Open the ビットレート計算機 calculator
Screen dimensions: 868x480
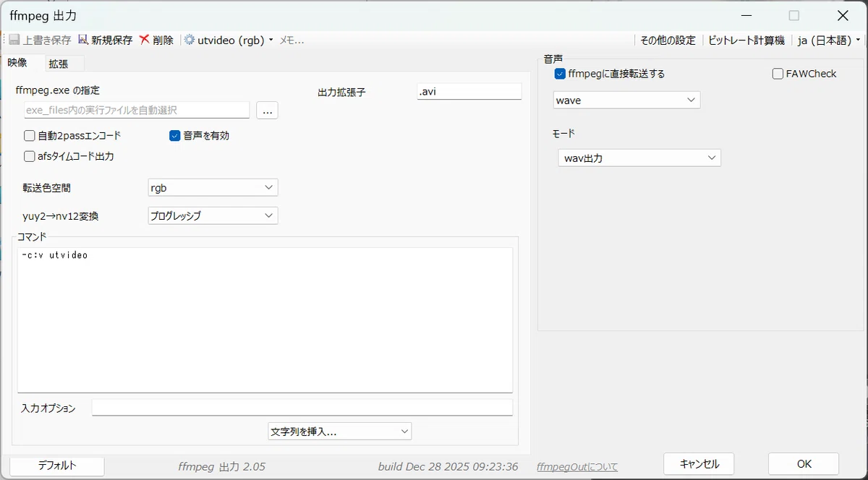pyautogui.click(x=746, y=40)
